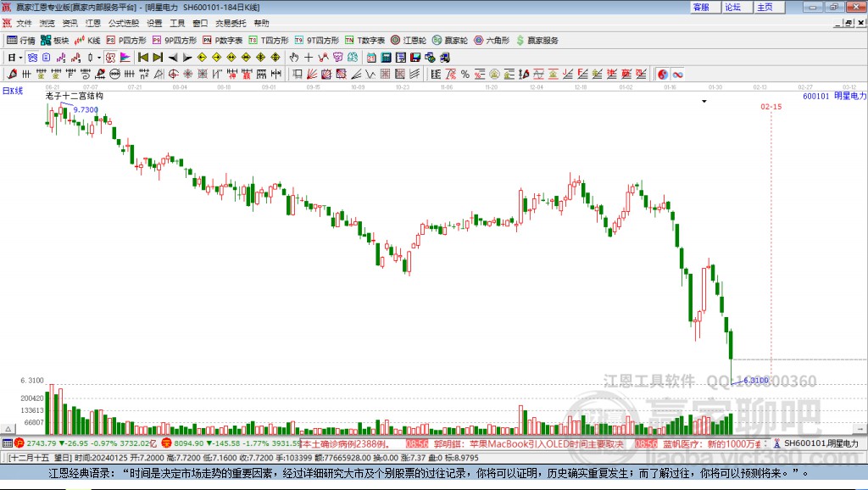Screen dimensions: 868x490
Task: Select the 02-15 date marker
Action: (x=771, y=106)
